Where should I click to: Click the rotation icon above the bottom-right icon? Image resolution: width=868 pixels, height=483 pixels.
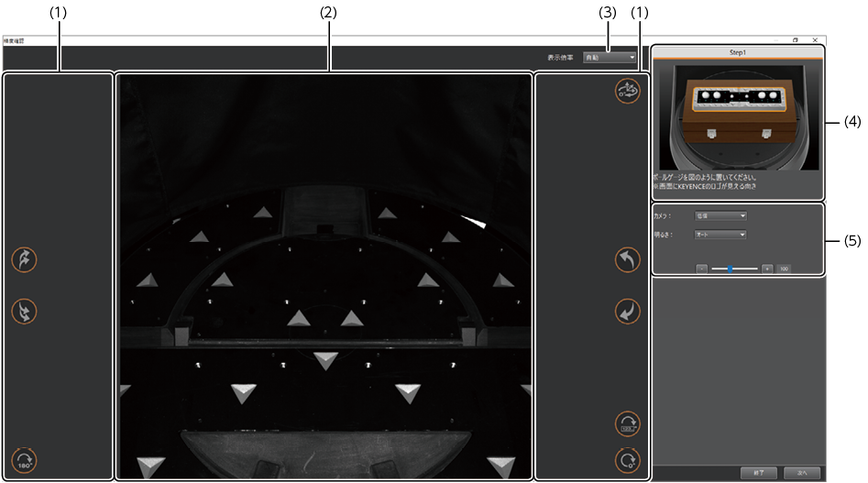[628, 423]
